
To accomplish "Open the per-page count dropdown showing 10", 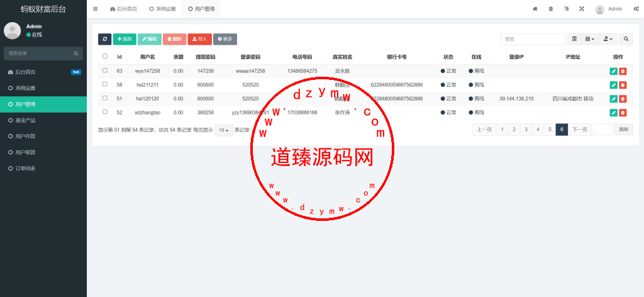I will tap(224, 130).
